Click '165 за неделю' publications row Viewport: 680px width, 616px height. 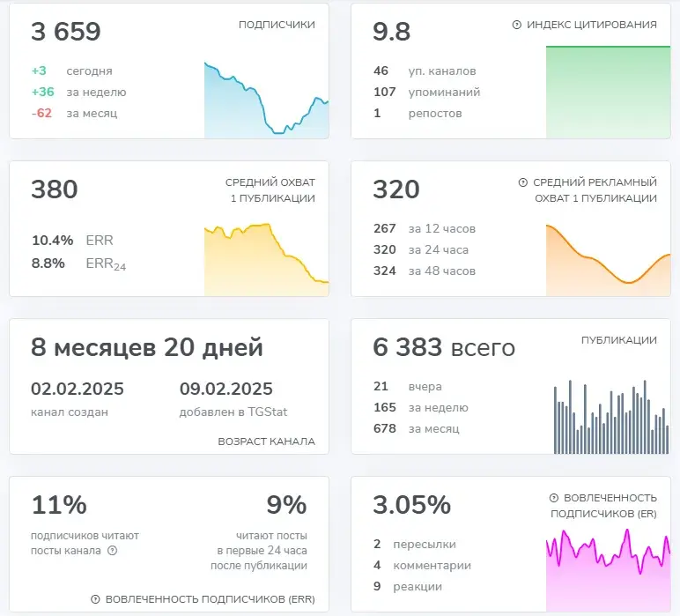coord(421,407)
